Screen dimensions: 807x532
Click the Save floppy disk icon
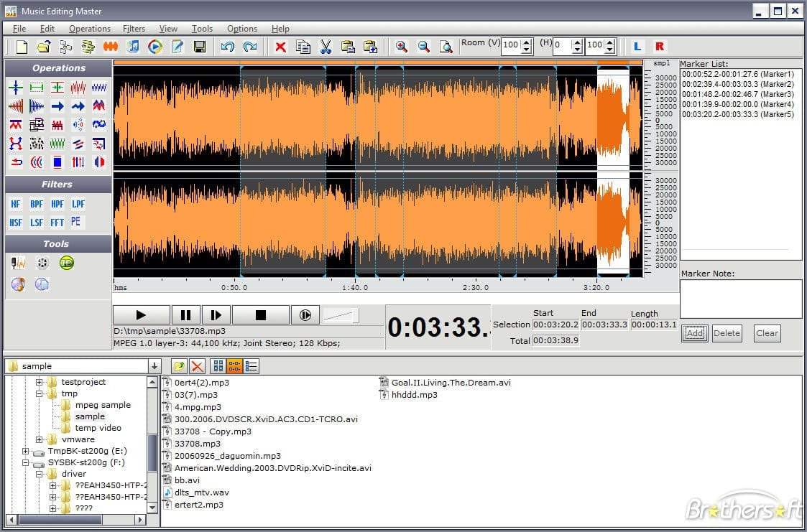tap(200, 47)
